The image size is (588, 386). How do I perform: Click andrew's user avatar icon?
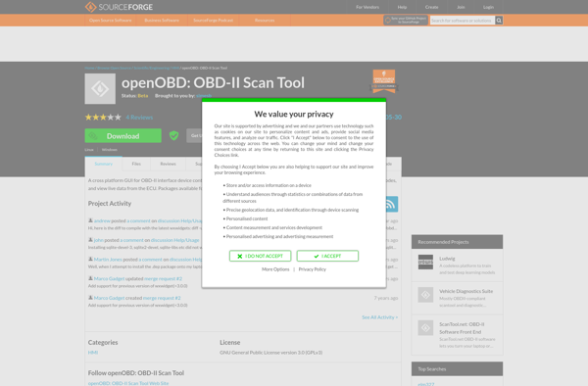coord(90,220)
